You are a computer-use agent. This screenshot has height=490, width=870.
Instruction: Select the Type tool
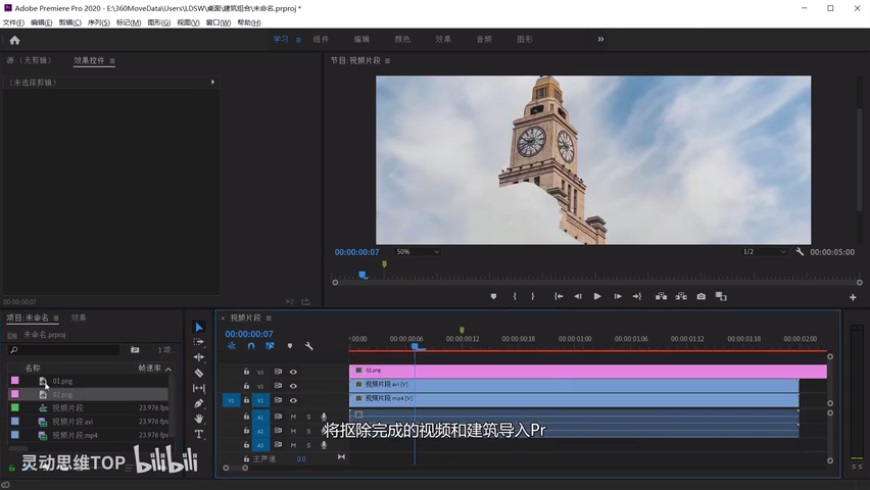coord(199,434)
